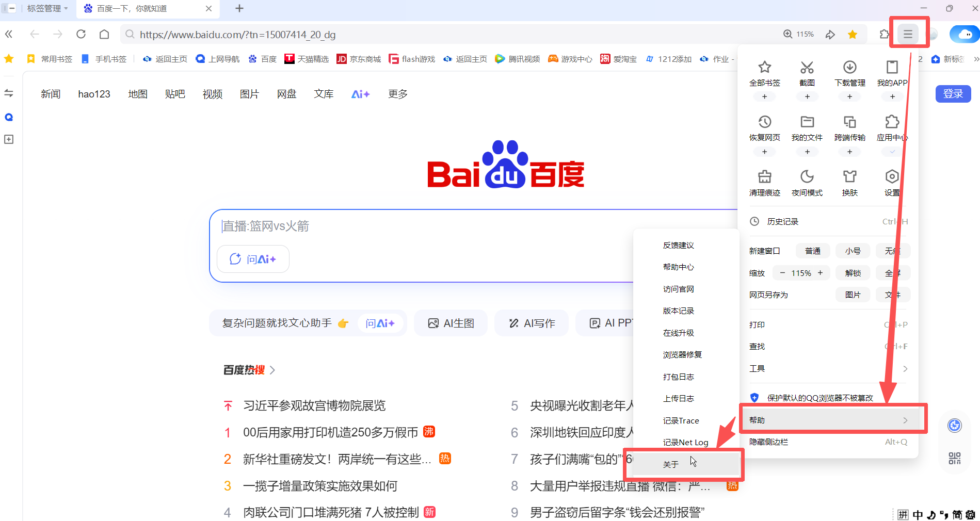Viewport: 980px width, 521px height.
Task: Select 无痕 incognito mode for new window
Action: pos(892,251)
